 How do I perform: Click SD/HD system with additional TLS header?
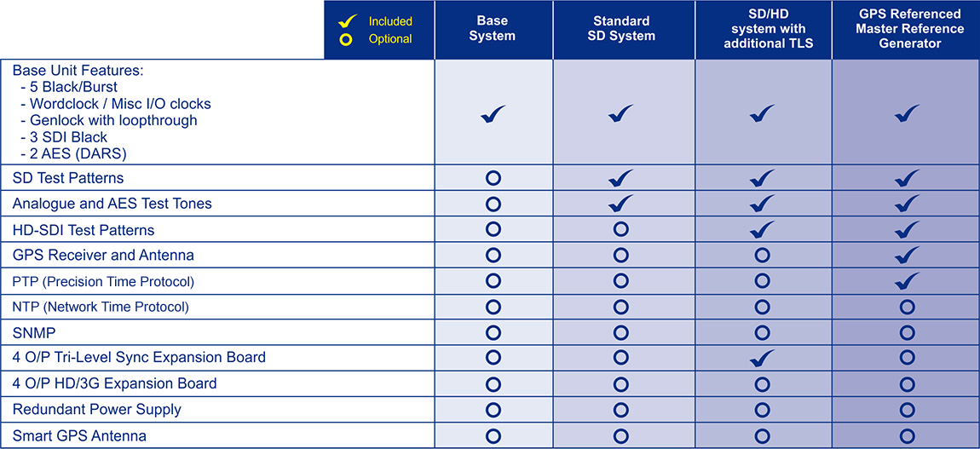[x=764, y=29]
